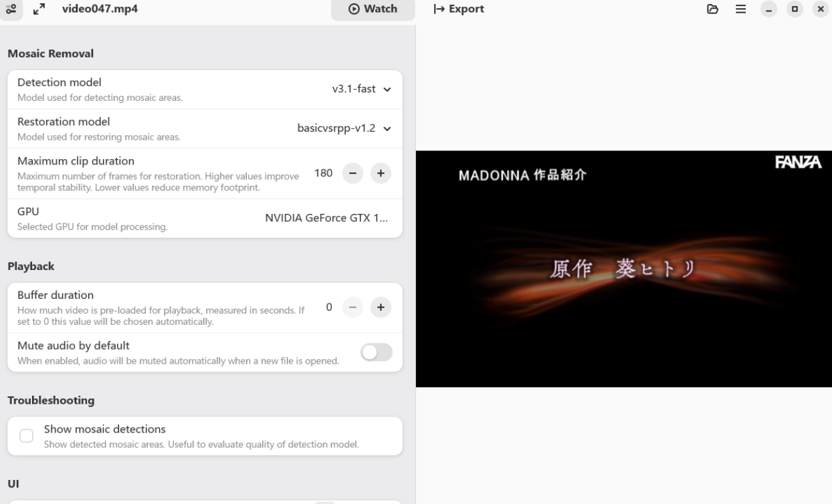
Task: Open the Restoration model basicvsrpp-v1.2 dropdown
Action: pos(344,128)
